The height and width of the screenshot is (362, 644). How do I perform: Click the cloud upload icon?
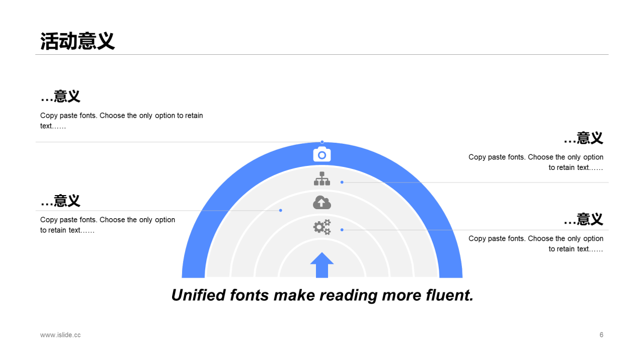click(322, 203)
